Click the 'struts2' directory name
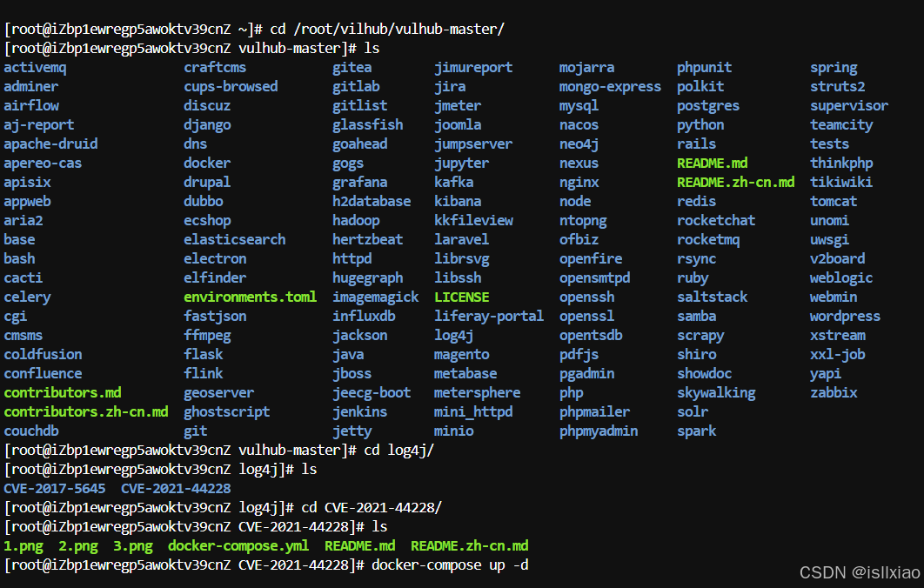 (838, 87)
